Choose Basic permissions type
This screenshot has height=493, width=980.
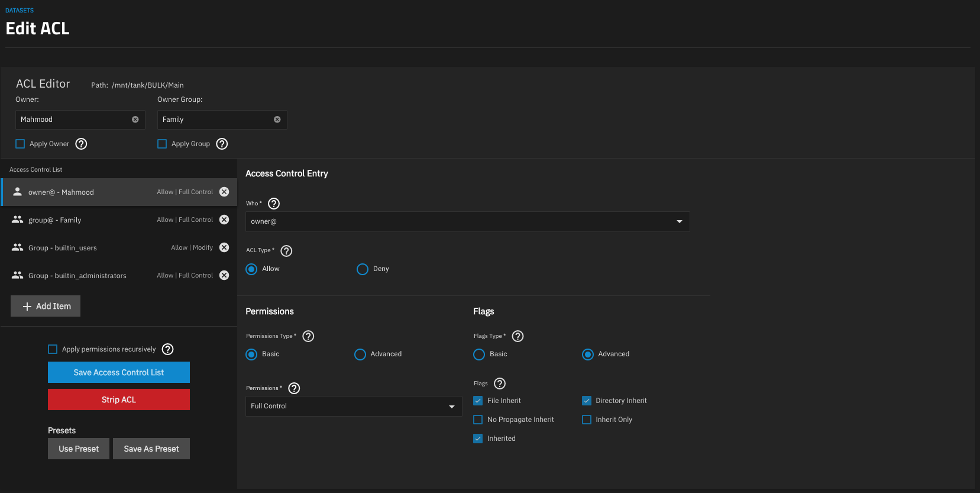point(251,355)
